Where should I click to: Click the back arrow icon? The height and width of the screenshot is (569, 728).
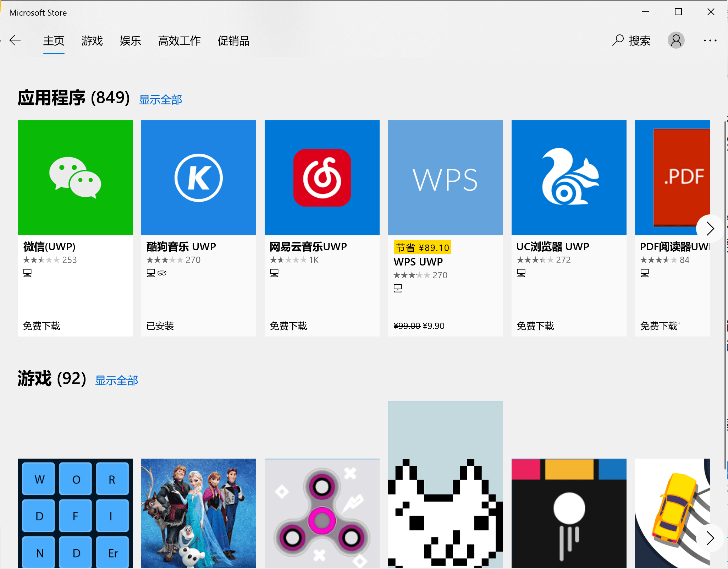[15, 40]
